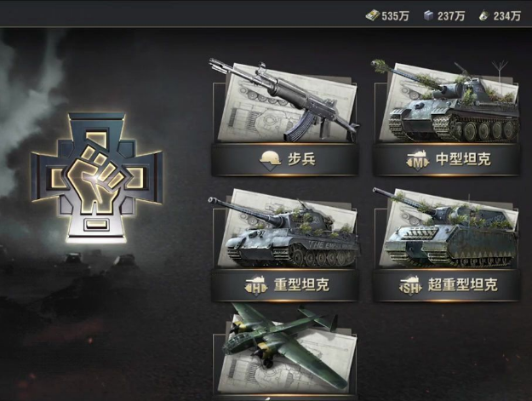
Task: Click the super heavy tank SH badge icon
Action: [x=411, y=285]
